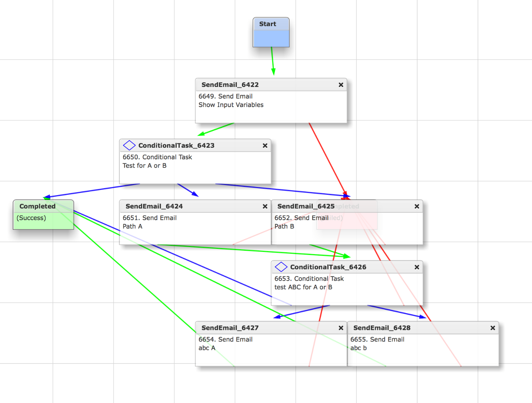Click the SendEmail_6427 header label
The height and width of the screenshot is (403, 532).
(230, 328)
